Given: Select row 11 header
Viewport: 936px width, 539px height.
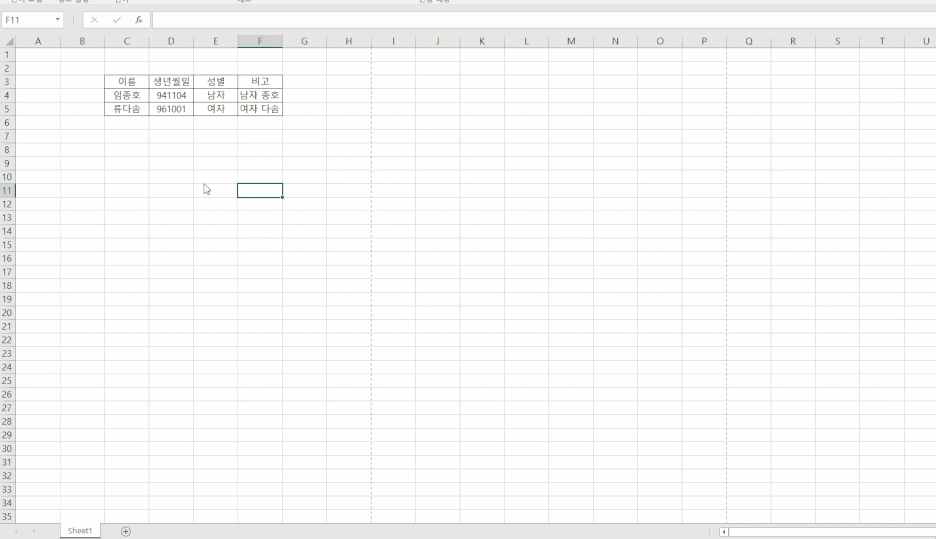Looking at the screenshot, I should 7,190.
